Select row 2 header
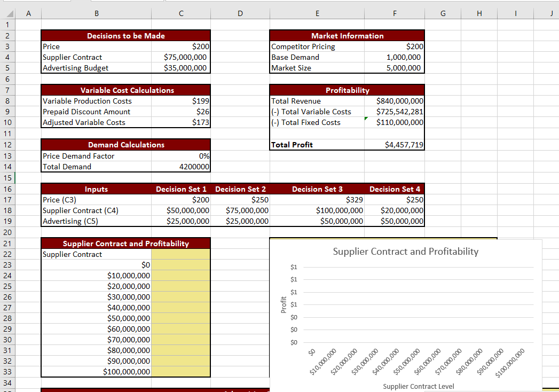Screen dimensions: 559x392 (7, 36)
